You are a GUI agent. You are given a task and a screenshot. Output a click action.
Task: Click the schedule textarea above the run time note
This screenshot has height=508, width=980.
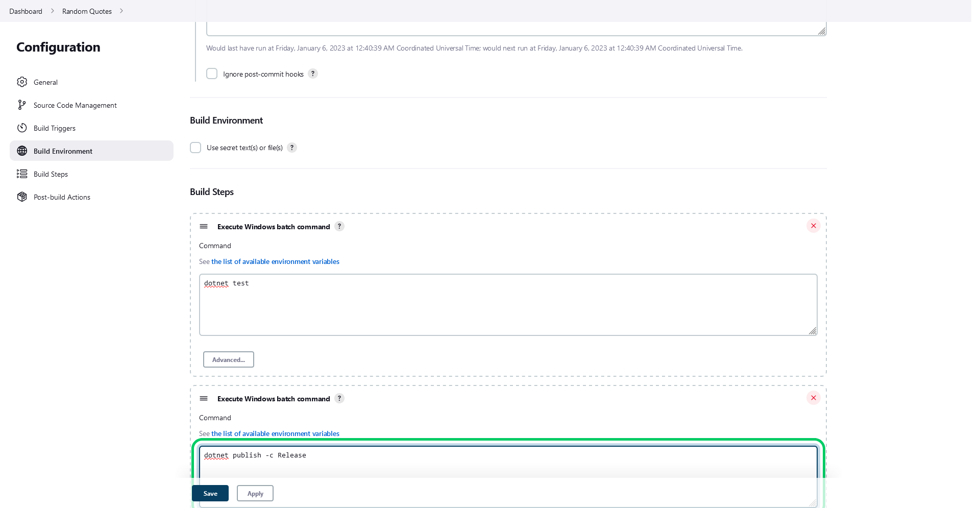pyautogui.click(x=516, y=29)
